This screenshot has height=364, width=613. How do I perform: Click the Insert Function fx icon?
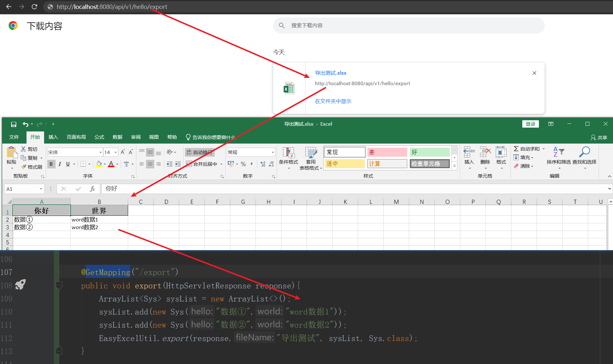point(92,189)
